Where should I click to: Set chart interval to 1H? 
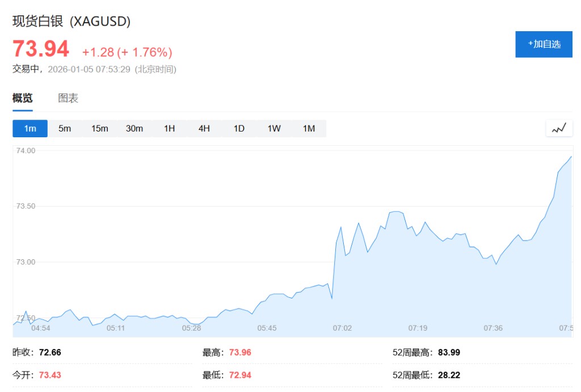coord(169,128)
